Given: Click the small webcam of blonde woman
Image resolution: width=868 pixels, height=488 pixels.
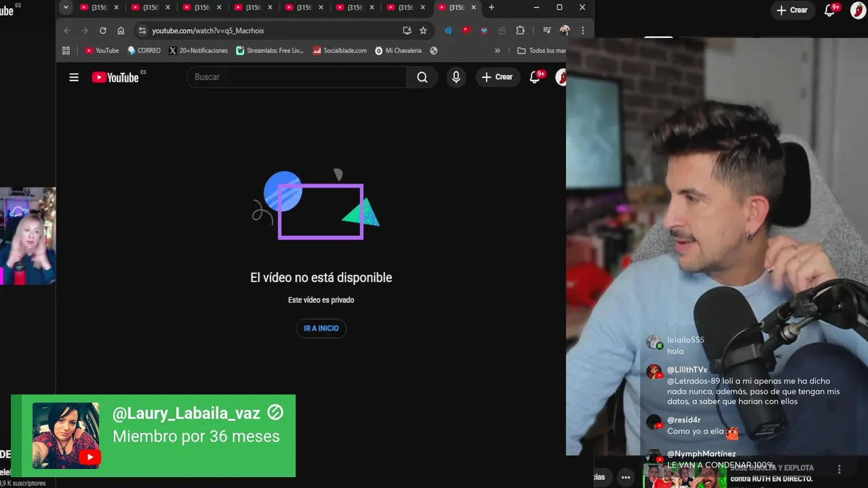Looking at the screenshot, I should point(28,236).
